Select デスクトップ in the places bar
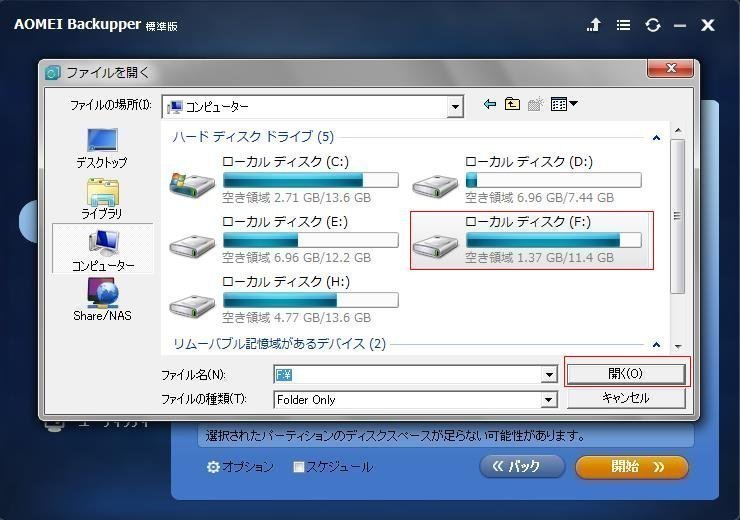The width and height of the screenshot is (740, 520). [102, 148]
